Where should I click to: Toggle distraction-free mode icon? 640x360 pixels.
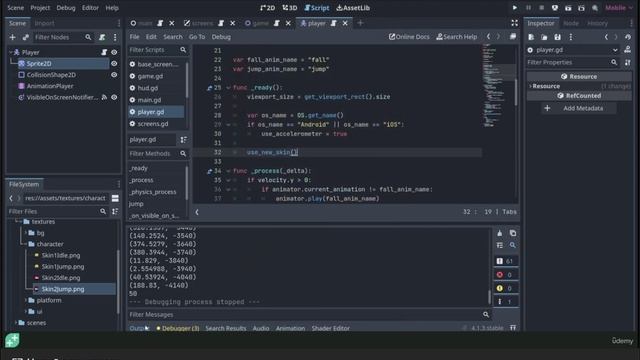point(514,23)
